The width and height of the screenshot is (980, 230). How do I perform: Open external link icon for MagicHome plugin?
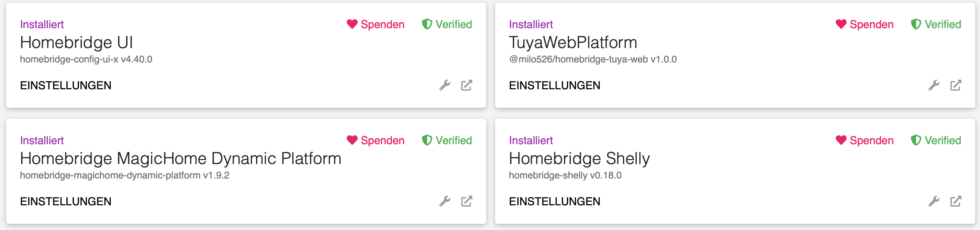pyautogui.click(x=466, y=201)
